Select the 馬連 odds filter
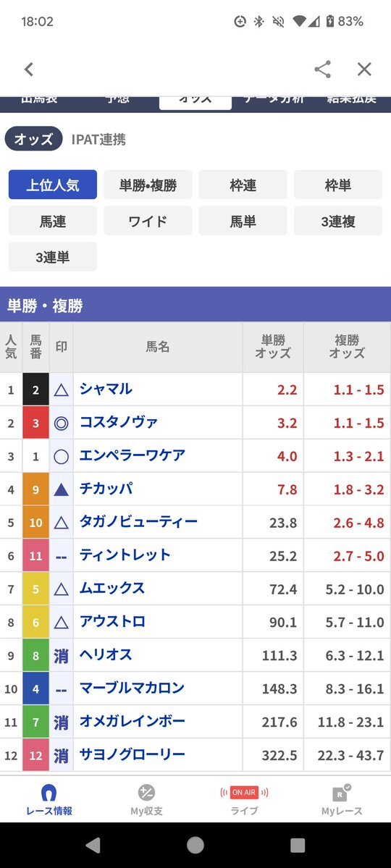The height and width of the screenshot is (868, 391). (53, 221)
